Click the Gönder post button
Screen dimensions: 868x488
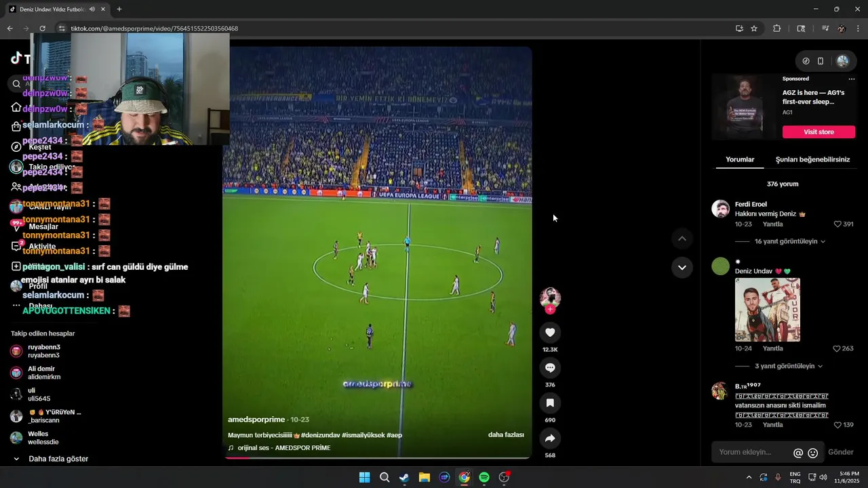(841, 452)
